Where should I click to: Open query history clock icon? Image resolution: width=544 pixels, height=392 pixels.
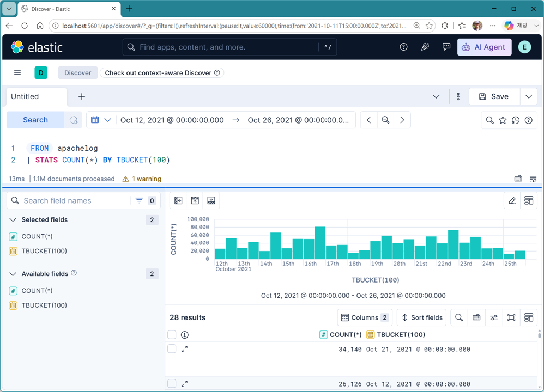pos(516,120)
